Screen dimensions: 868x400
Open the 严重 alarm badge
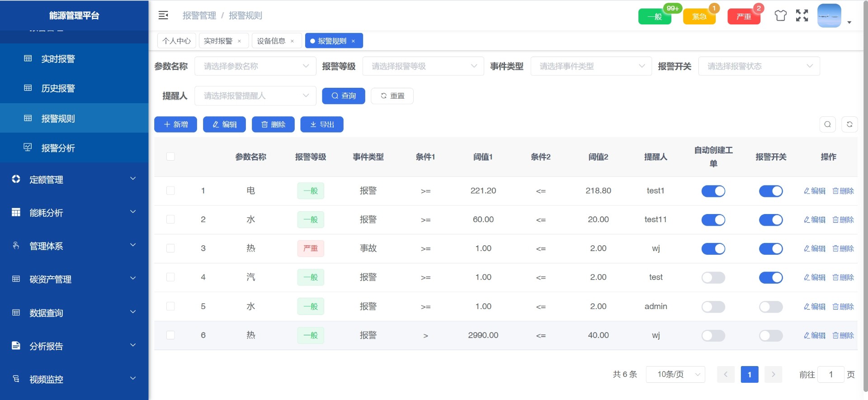pyautogui.click(x=744, y=17)
